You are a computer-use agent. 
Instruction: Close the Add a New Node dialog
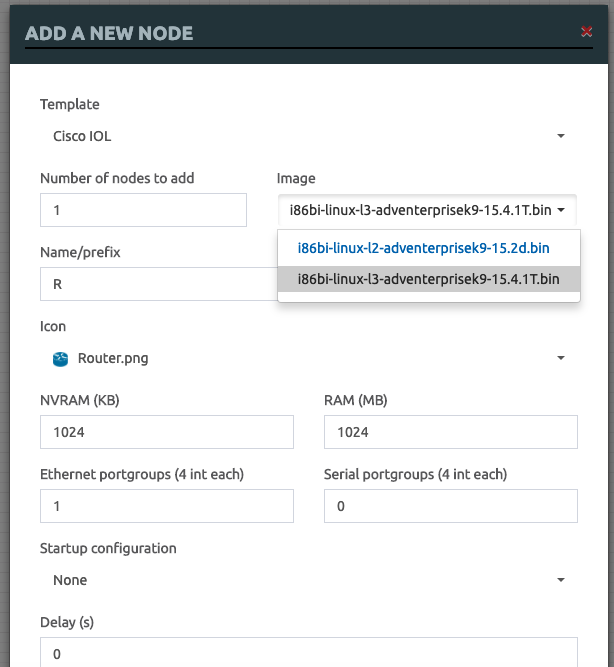[586, 31]
